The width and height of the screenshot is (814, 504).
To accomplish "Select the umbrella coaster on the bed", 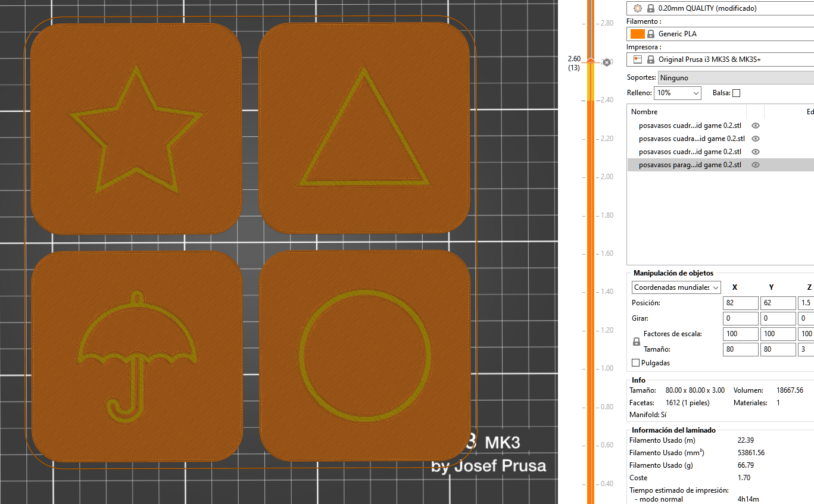I will click(x=136, y=356).
